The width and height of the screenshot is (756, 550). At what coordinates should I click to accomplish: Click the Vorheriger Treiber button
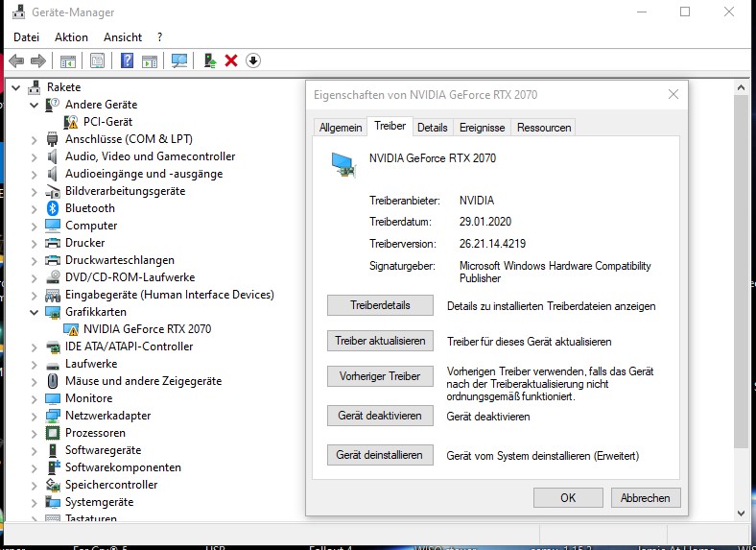tap(380, 376)
